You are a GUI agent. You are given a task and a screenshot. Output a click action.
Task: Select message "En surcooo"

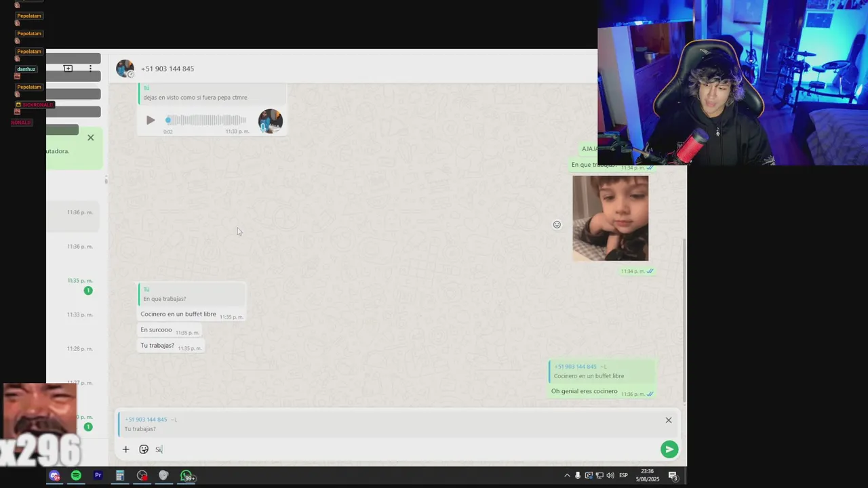point(156,329)
